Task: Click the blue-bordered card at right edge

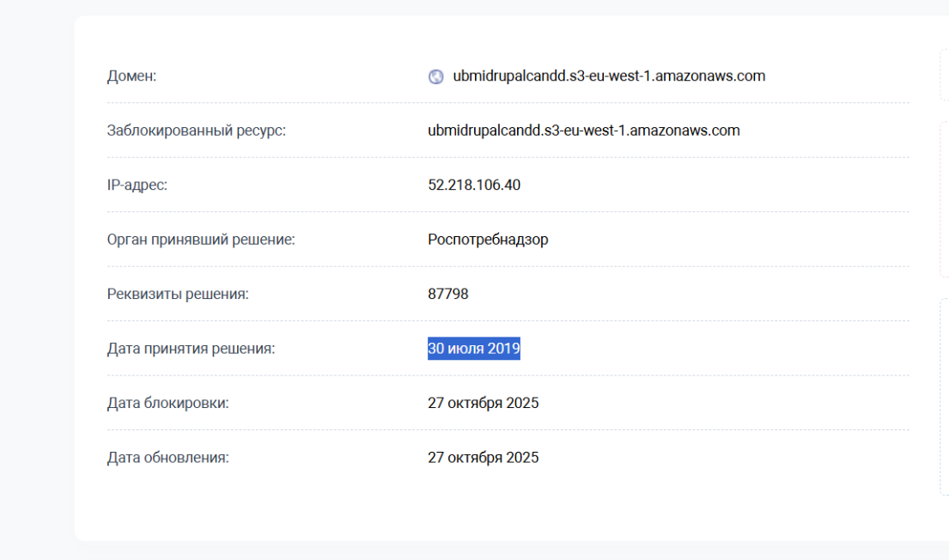Action: coord(944,397)
